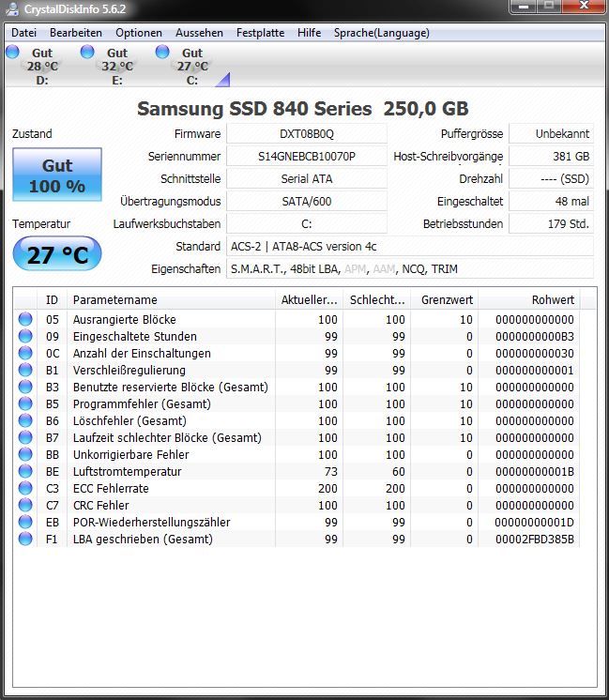The width and height of the screenshot is (609, 700).
Task: Click status orb of Benutzte reservierte Blöcke row
Action: coord(25,387)
